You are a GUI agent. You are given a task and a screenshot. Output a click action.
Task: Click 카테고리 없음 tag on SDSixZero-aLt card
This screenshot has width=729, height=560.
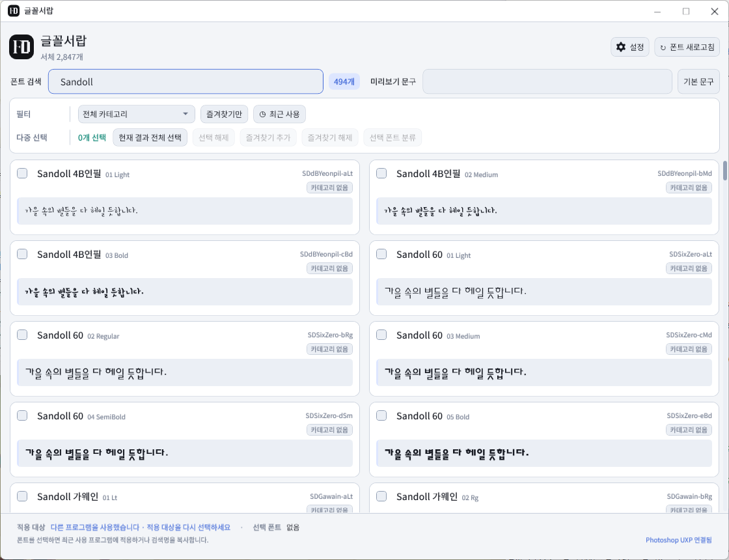coord(689,268)
